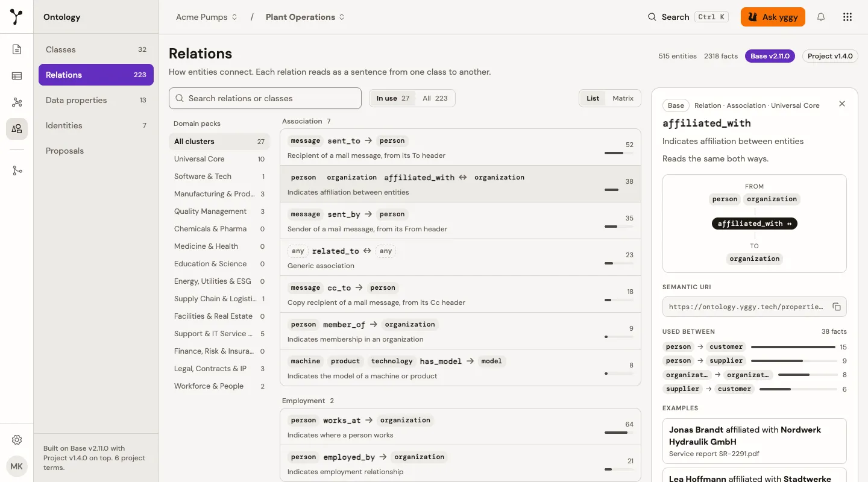Click the Ctrl K search shortcut

711,17
